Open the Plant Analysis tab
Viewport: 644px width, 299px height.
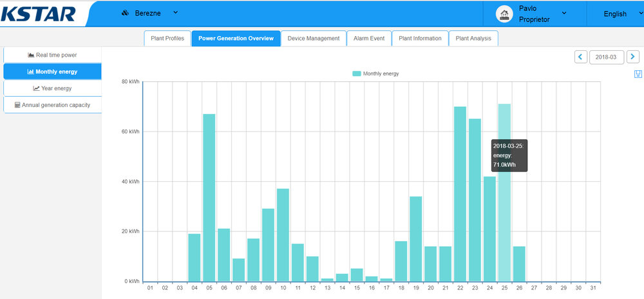point(473,39)
